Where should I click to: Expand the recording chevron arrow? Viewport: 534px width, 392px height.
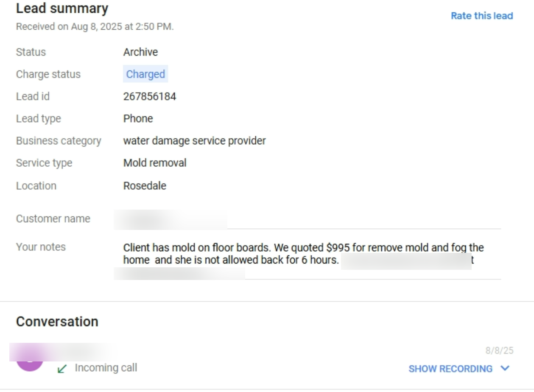[x=505, y=368]
